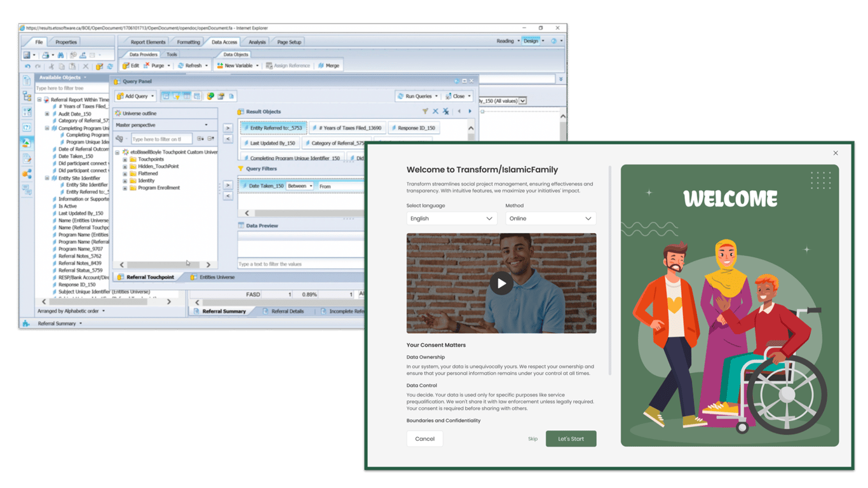Click the Print icon in the File toolbar

pos(45,55)
